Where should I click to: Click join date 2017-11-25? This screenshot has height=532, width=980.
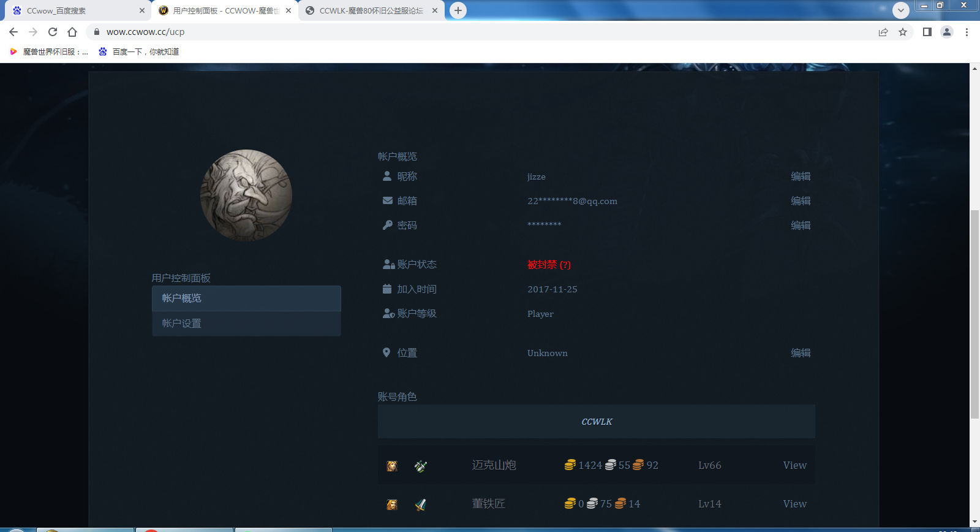coord(552,289)
